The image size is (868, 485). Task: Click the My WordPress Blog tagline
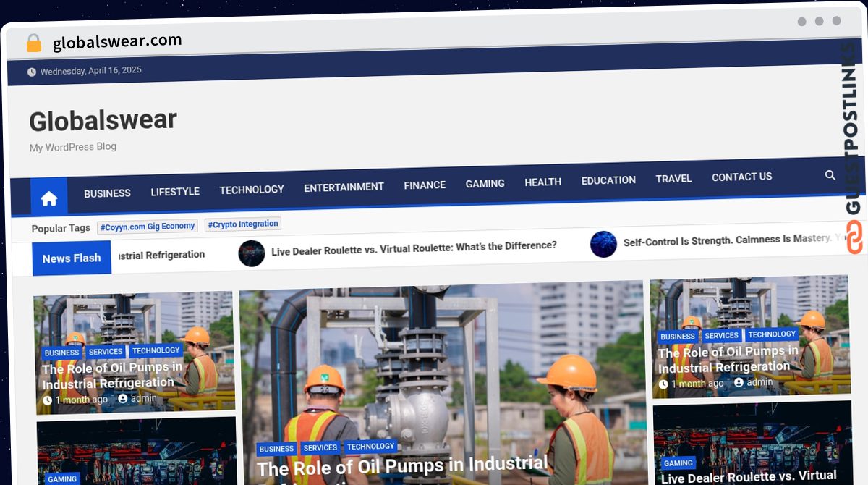tap(72, 147)
